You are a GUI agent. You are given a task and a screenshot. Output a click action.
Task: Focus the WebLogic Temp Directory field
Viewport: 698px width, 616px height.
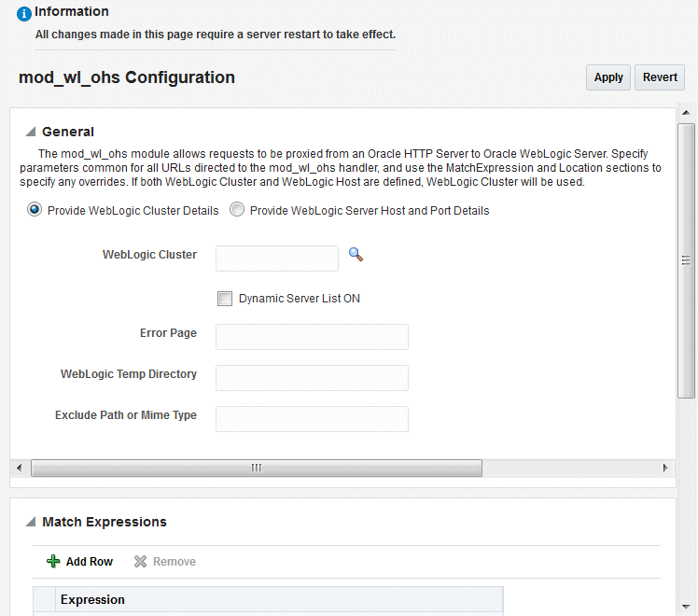(x=312, y=378)
